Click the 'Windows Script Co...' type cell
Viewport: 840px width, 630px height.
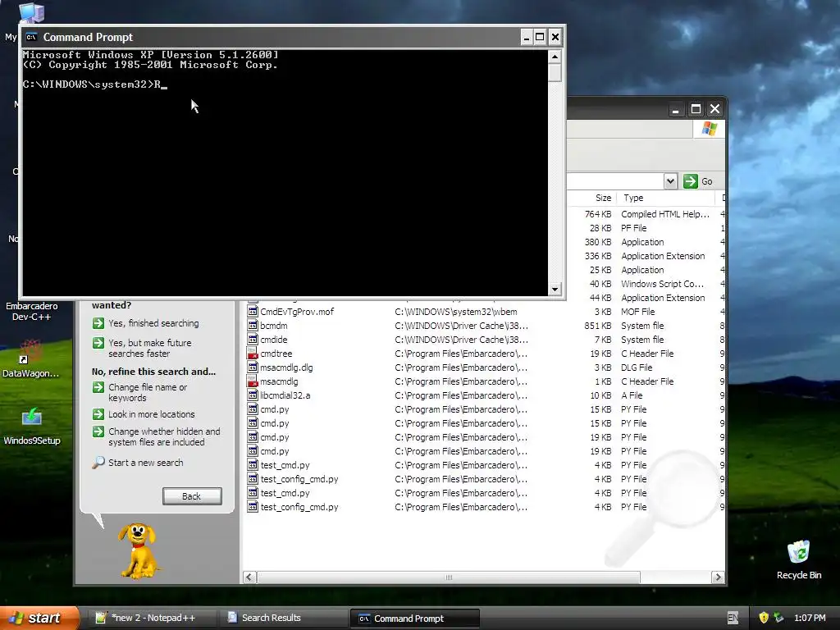pyautogui.click(x=662, y=284)
